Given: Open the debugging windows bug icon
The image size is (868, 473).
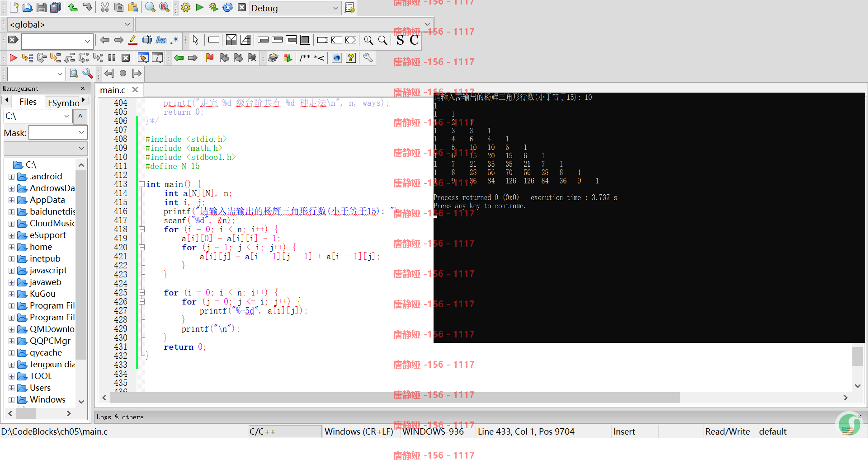Looking at the screenshot, I should (143, 58).
